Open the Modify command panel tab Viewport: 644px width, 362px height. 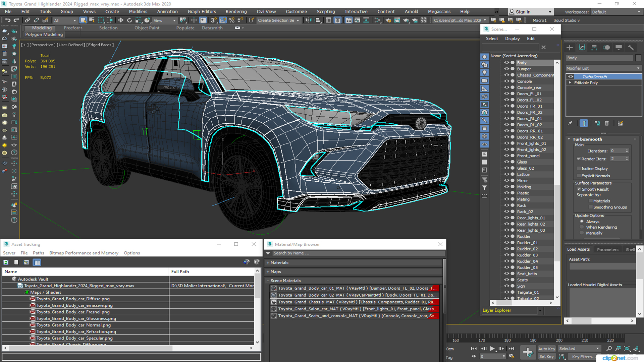582,48
